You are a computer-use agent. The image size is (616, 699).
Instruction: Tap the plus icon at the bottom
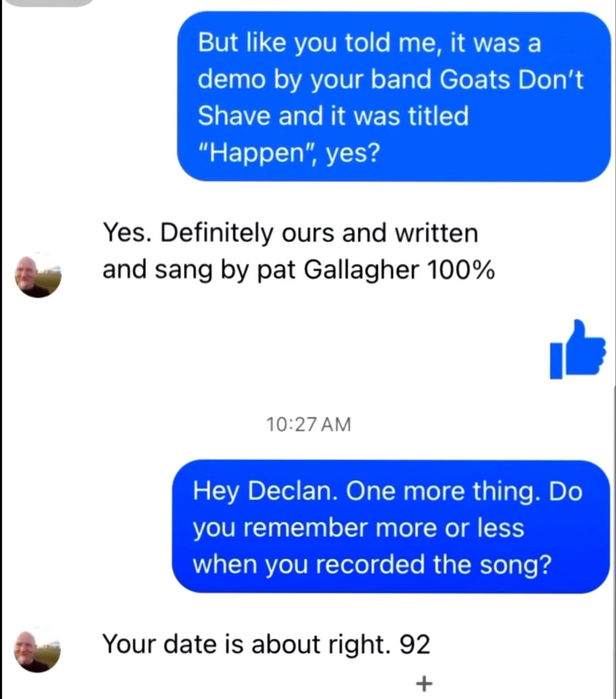point(424,683)
